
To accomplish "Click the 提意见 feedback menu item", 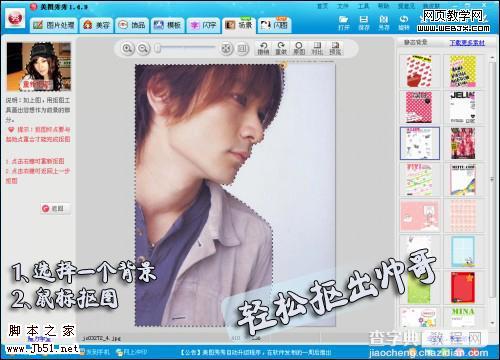I will click(406, 6).
